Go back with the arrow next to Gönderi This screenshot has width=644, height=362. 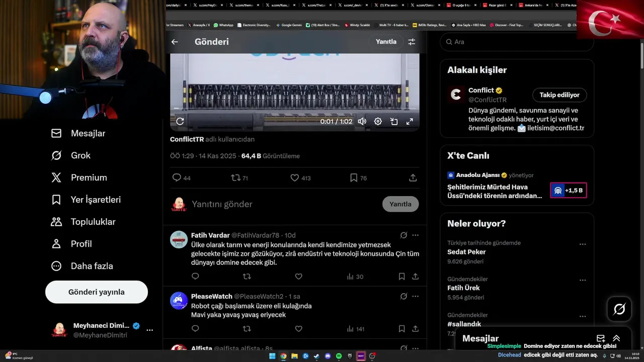click(x=175, y=42)
